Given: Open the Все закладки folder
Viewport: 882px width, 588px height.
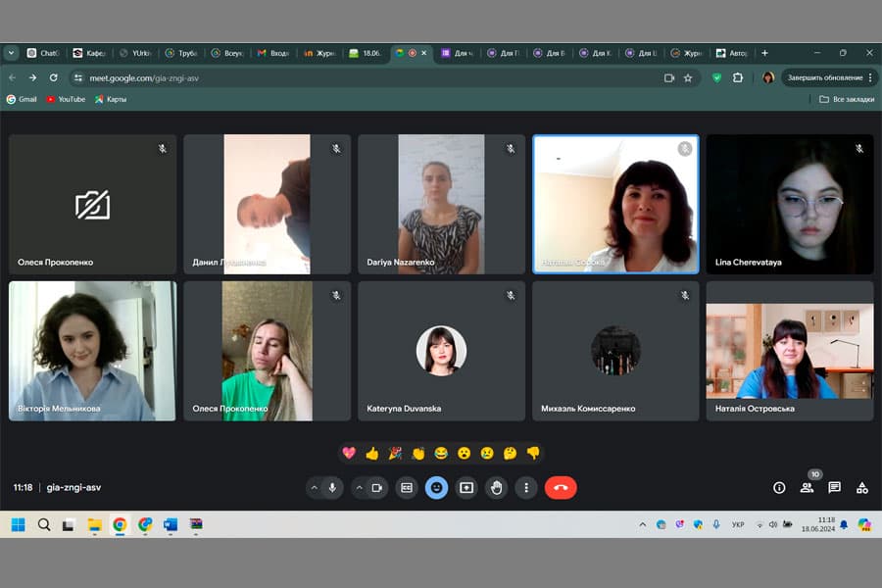Looking at the screenshot, I should 847,99.
